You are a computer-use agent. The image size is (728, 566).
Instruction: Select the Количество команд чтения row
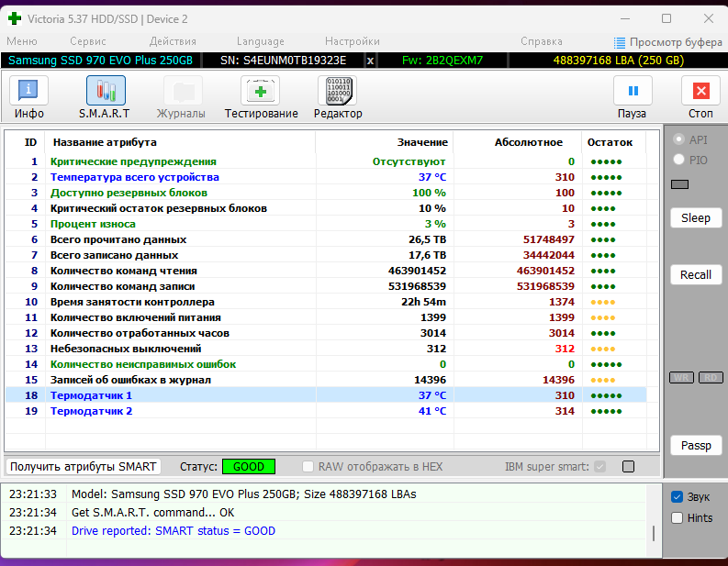326,271
